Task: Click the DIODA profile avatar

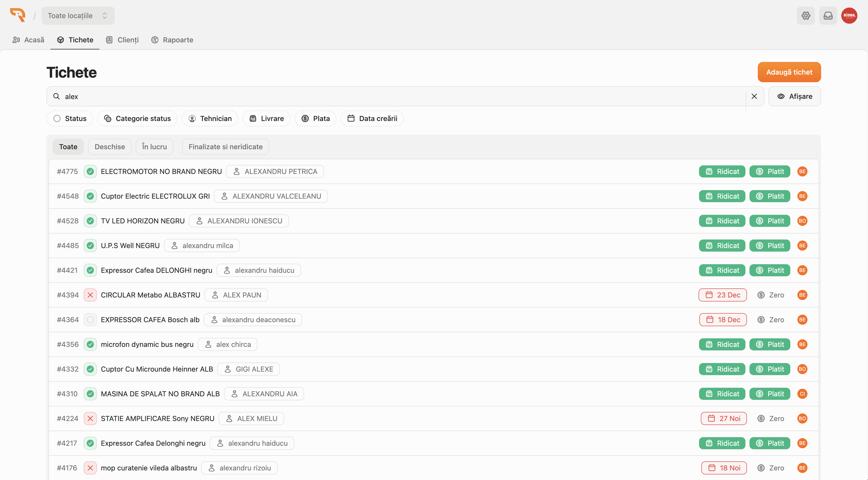Action: click(849, 15)
